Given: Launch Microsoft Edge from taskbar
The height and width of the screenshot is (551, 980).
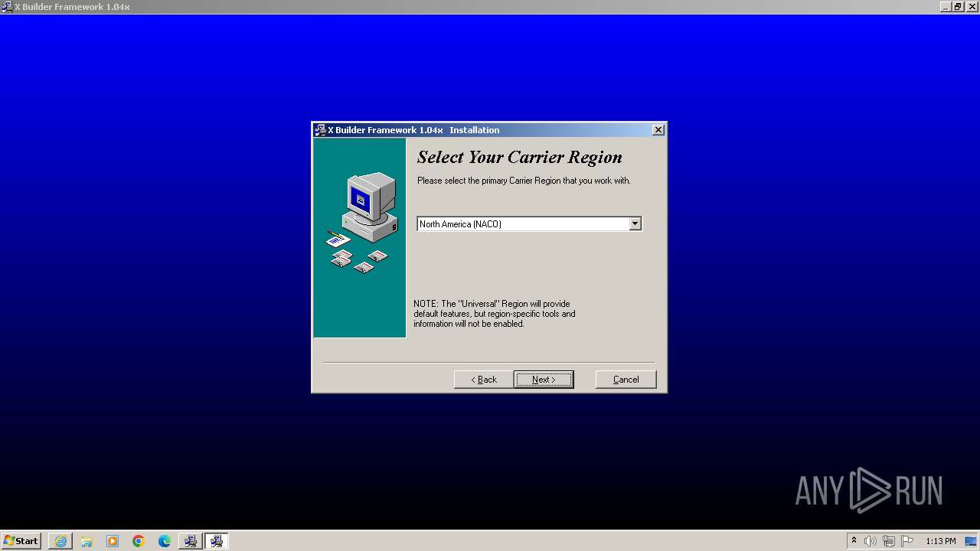Looking at the screenshot, I should [x=165, y=541].
